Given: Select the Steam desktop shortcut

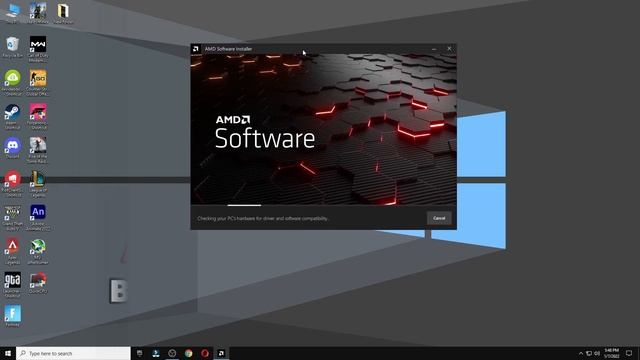Looking at the screenshot, I should [x=13, y=117].
